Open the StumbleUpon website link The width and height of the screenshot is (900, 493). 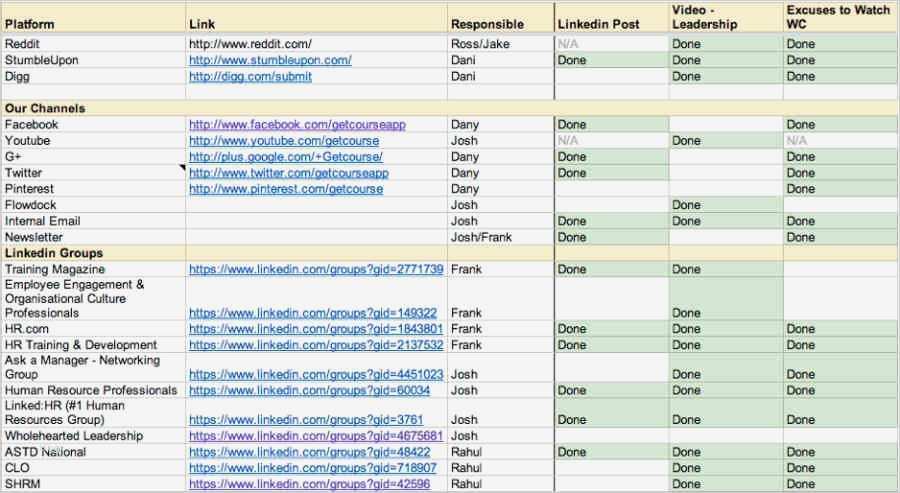[270, 60]
